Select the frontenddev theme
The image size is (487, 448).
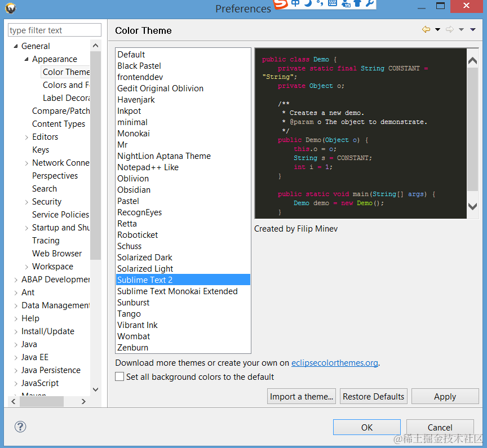(183, 77)
